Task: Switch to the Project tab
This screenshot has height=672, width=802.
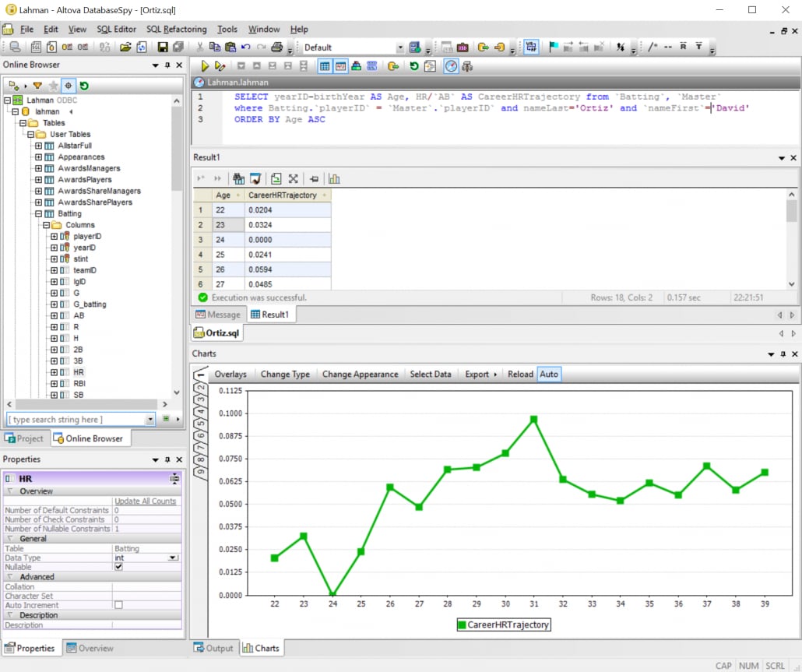Action: pos(24,438)
